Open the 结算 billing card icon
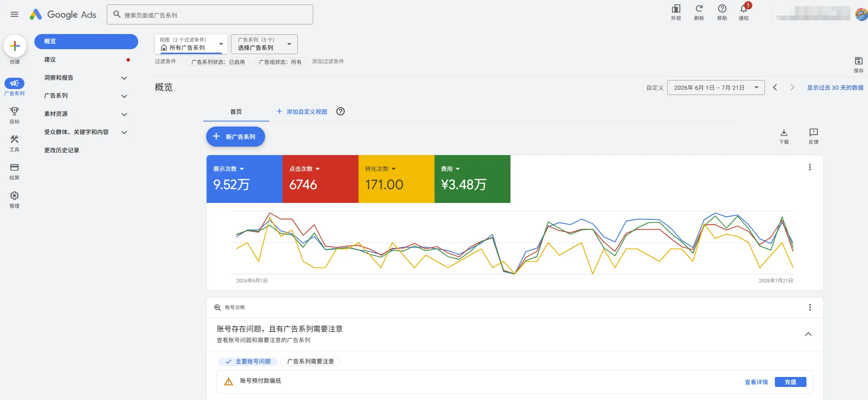This screenshot has width=868, height=400. click(14, 167)
